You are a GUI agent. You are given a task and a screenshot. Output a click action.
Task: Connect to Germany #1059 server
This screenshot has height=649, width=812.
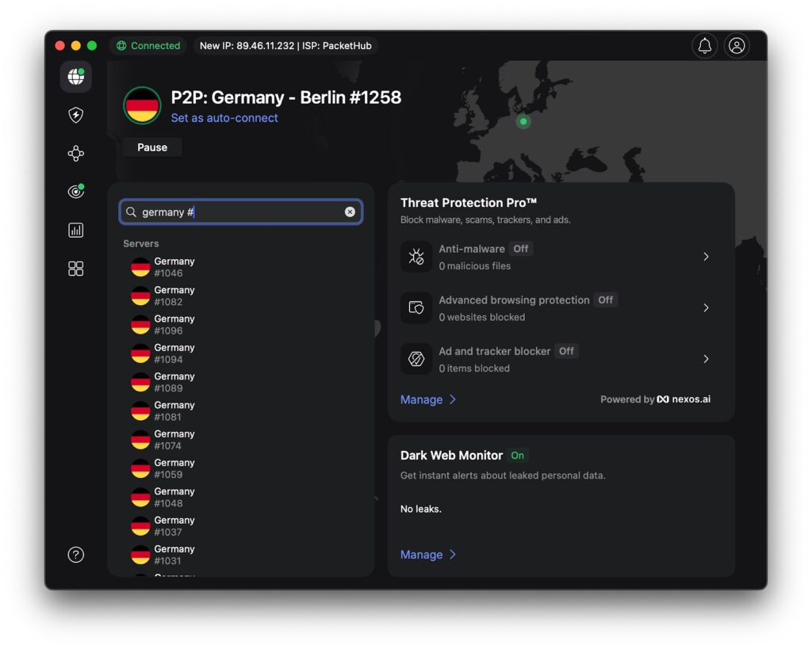tap(241, 468)
